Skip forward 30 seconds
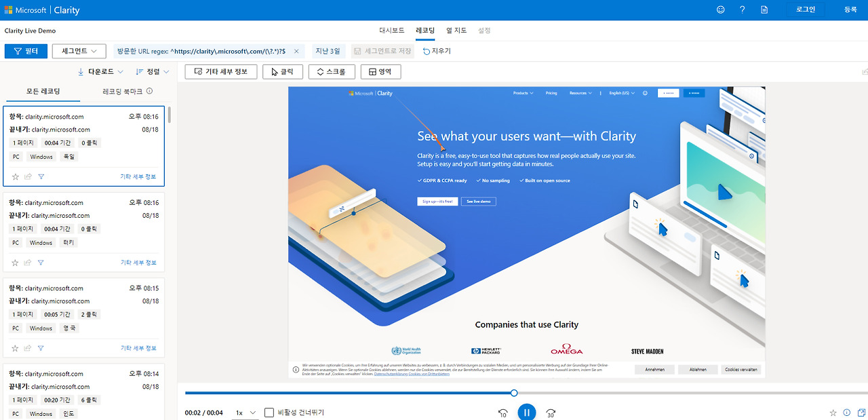 pos(551,413)
